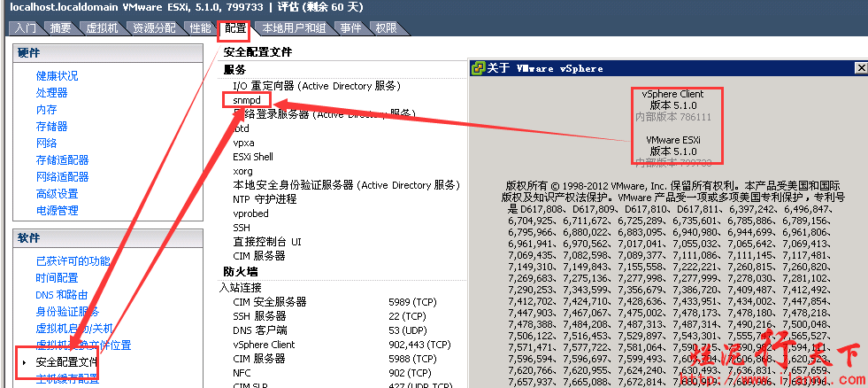Image resolution: width=868 pixels, height=388 pixels.
Task: Go to the 虚拟机 tab
Action: pyautogui.click(x=102, y=28)
